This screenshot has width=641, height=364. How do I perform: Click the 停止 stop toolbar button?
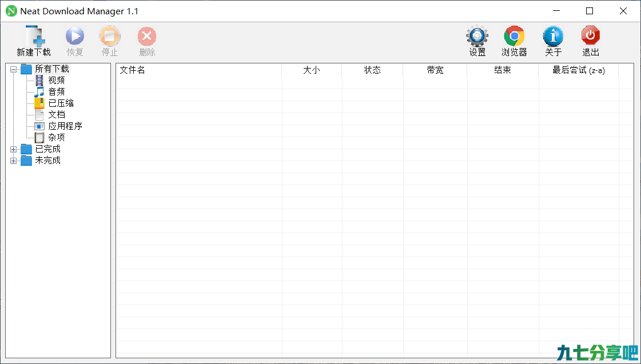coord(110,41)
